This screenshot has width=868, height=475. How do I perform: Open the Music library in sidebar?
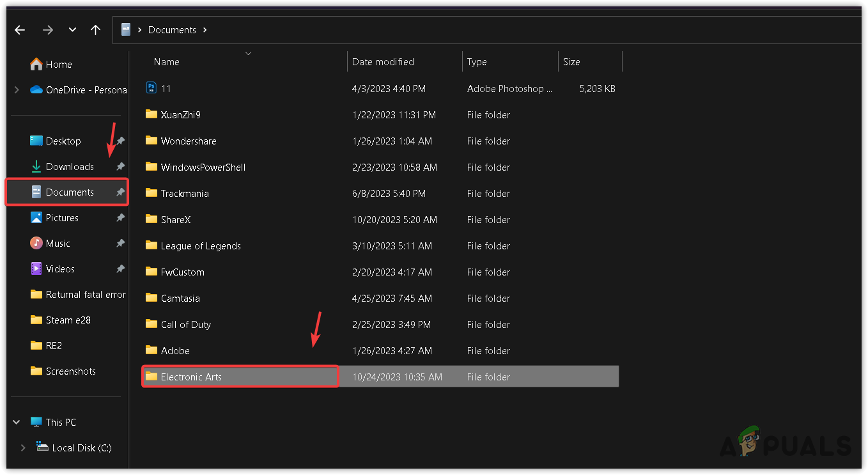coord(58,244)
